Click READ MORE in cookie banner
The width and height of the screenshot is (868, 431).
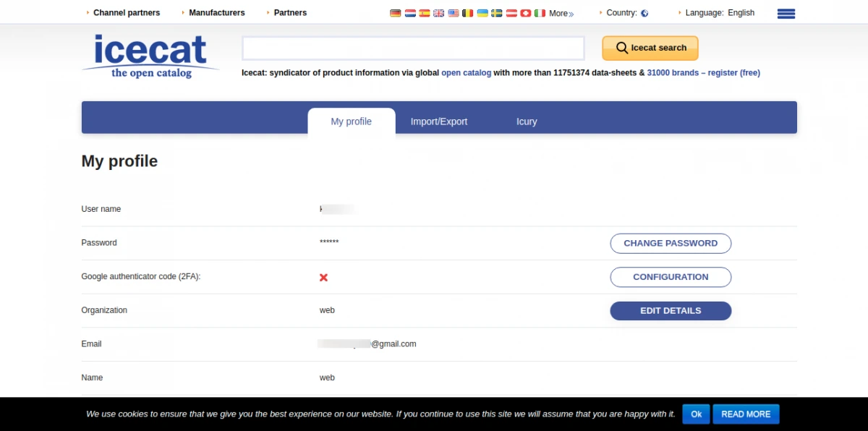click(746, 414)
